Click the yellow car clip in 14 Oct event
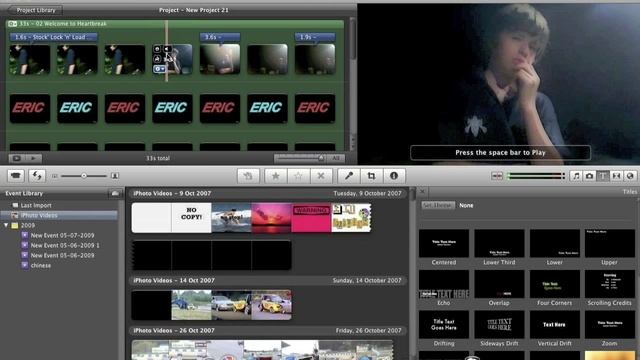The height and width of the screenshot is (360, 640). pyautogui.click(x=271, y=305)
